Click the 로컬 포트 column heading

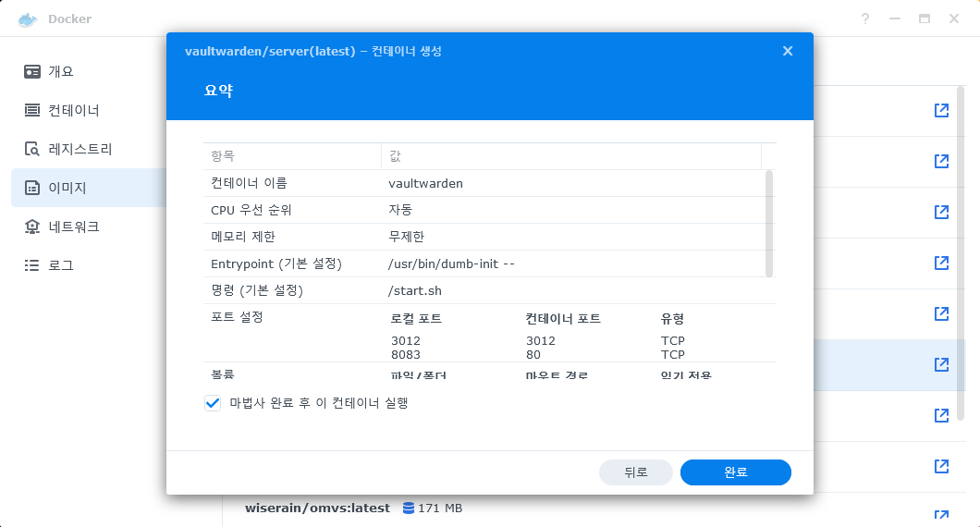[x=416, y=319]
